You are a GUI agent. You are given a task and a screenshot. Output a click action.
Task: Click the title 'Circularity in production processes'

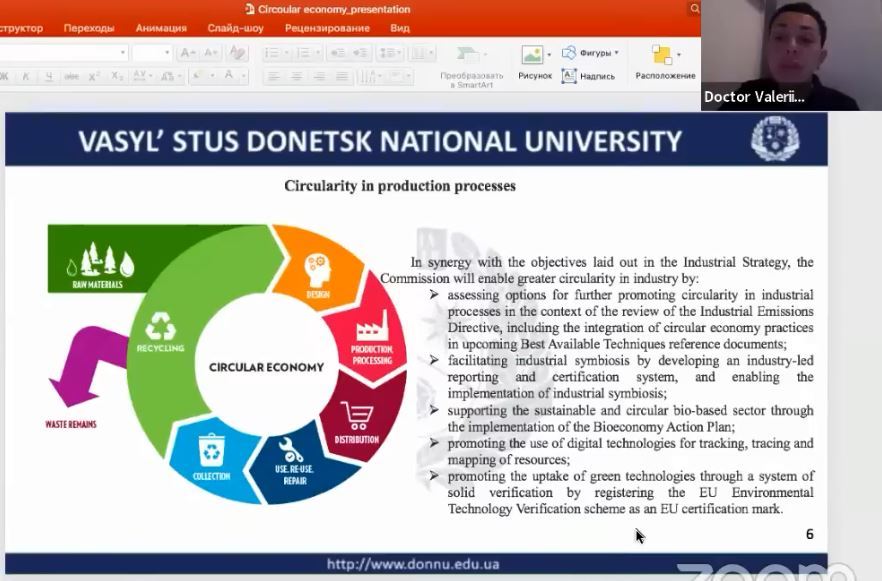400,186
